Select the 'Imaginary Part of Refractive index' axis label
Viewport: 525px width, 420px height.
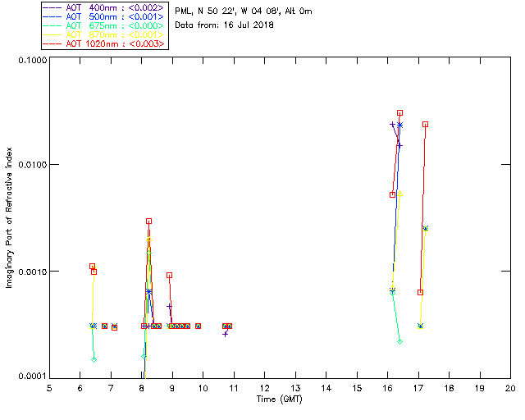point(9,217)
